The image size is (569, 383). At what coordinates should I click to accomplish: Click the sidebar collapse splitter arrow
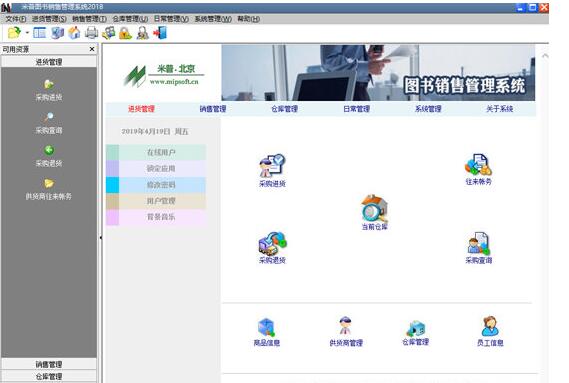(101, 237)
